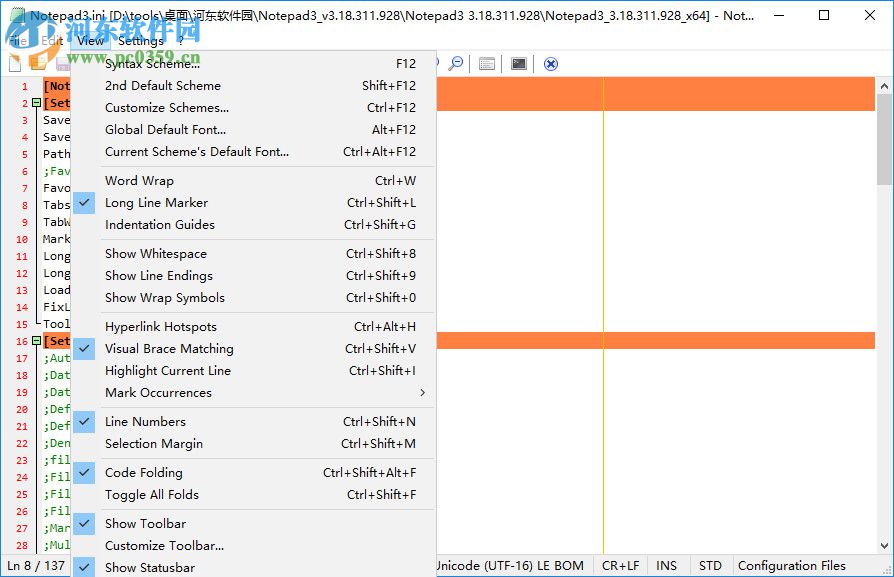Enable Selection Margin
This screenshot has height=577, width=894.
[x=254, y=444]
